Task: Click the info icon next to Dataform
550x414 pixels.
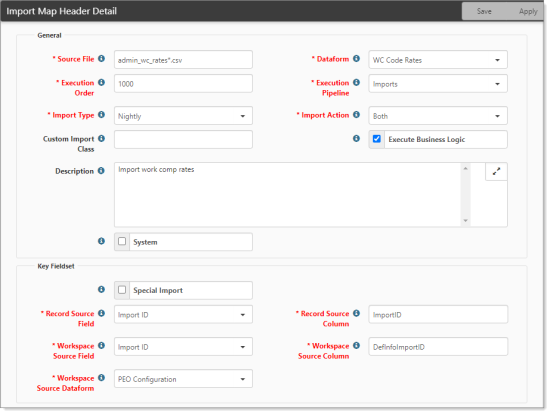Action: [x=356, y=59]
